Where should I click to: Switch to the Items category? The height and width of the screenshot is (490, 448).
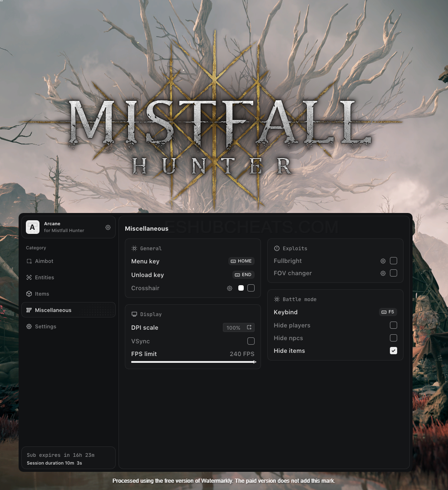(69, 294)
